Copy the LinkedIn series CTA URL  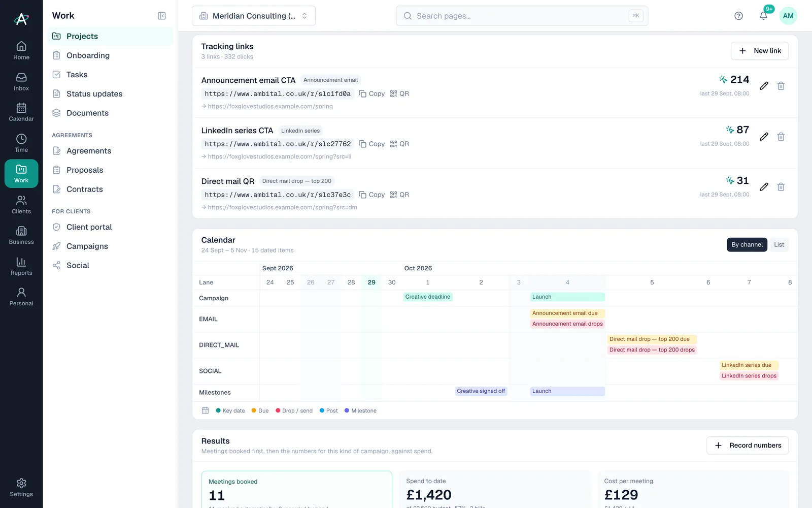click(371, 144)
